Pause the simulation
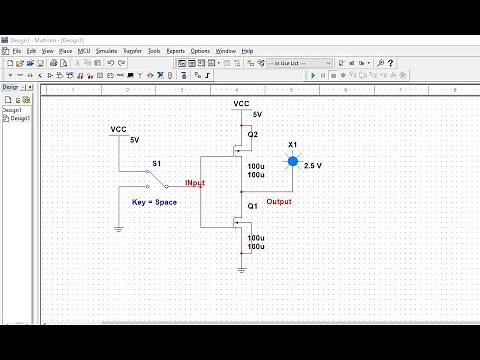 [323, 76]
